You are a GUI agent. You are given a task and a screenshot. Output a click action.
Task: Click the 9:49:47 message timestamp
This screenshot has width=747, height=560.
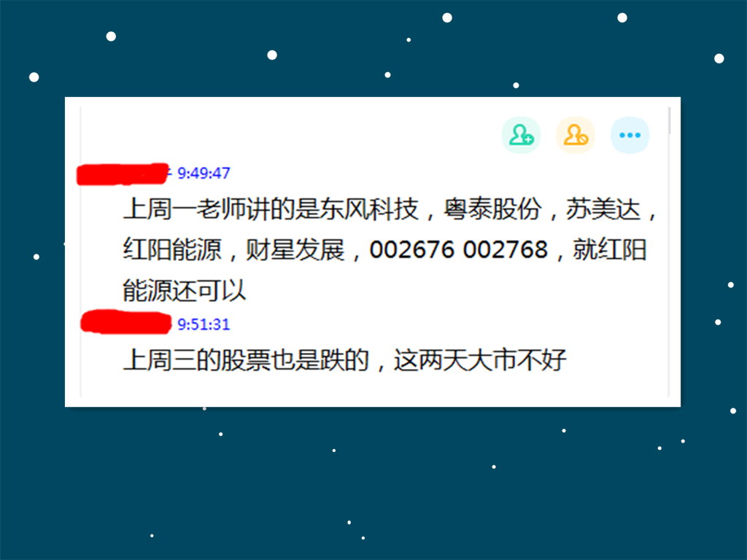click(204, 173)
